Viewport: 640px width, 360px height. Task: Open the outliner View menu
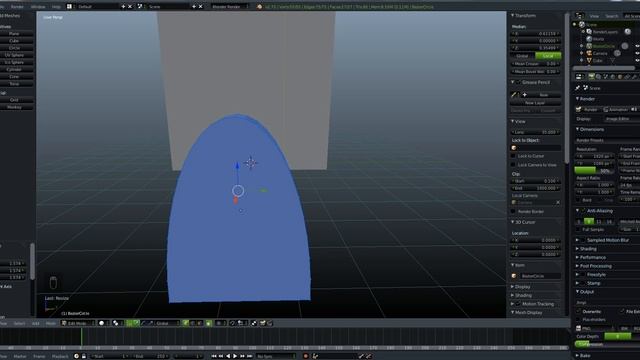pyautogui.click(x=594, y=16)
